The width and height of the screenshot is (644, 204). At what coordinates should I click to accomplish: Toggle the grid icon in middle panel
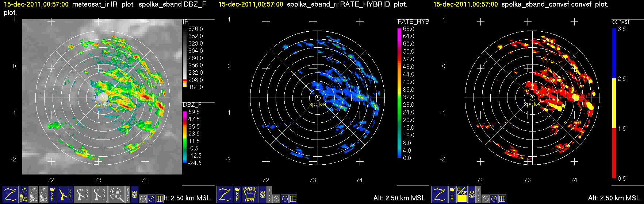click(x=293, y=199)
